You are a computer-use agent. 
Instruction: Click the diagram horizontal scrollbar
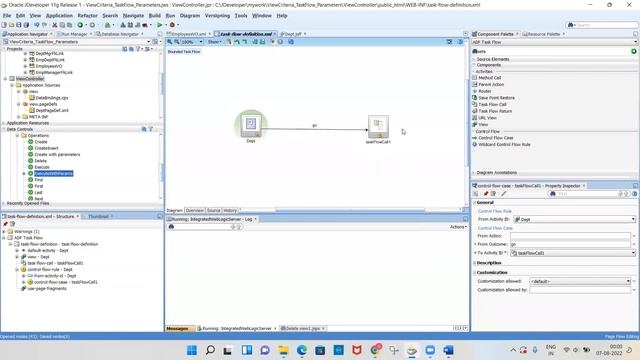(350, 210)
